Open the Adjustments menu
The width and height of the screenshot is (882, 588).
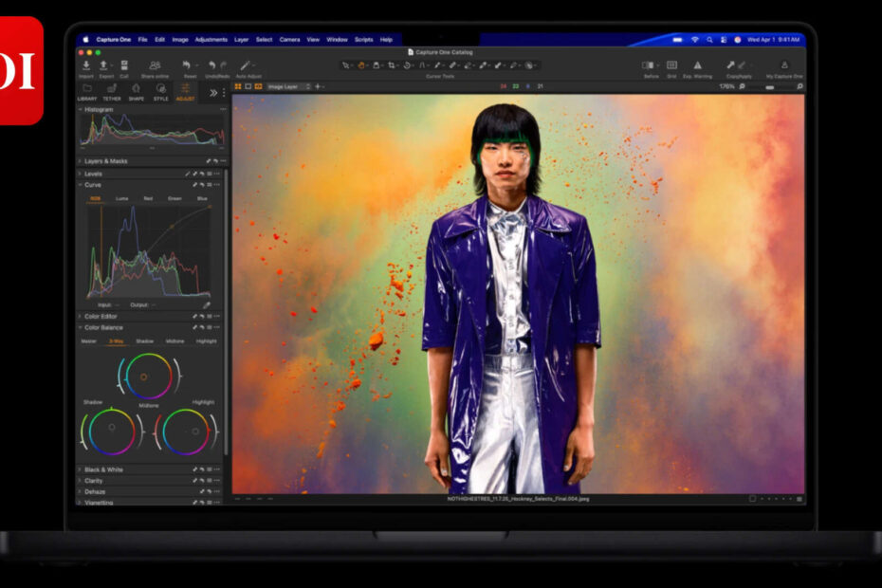coord(211,40)
